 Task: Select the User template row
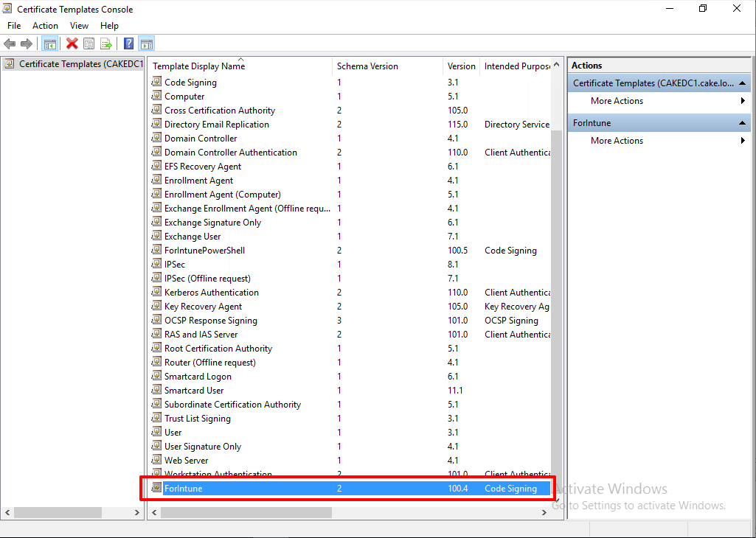(x=350, y=432)
